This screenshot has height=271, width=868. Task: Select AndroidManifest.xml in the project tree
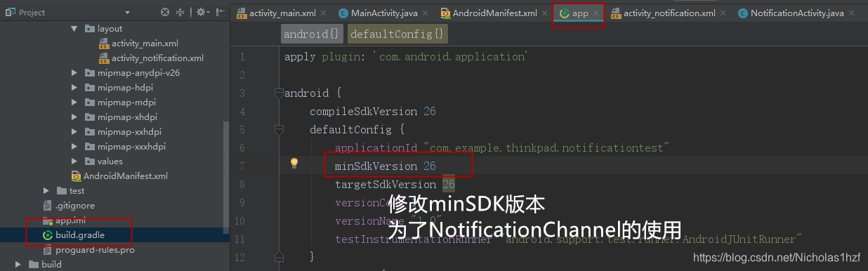click(126, 176)
